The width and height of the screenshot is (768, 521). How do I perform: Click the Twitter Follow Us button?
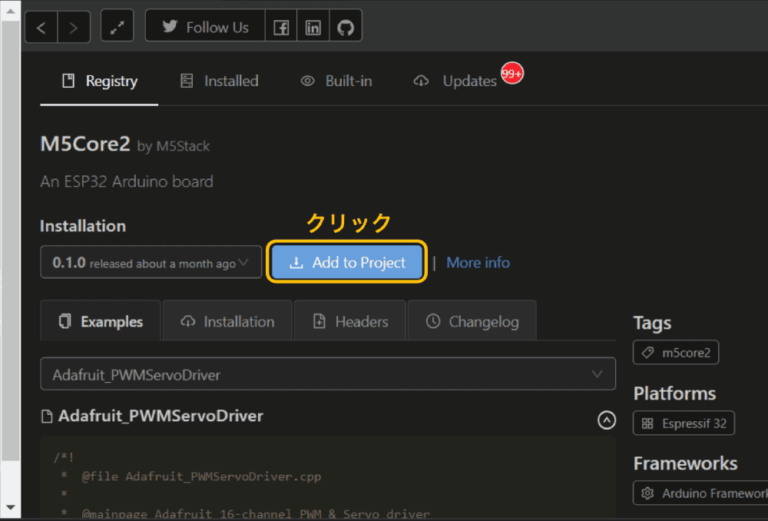click(x=206, y=28)
